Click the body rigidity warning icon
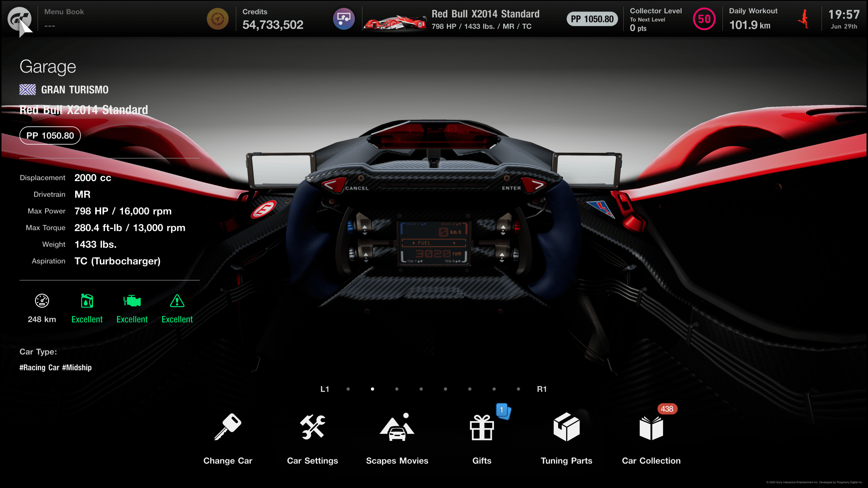 point(177,301)
